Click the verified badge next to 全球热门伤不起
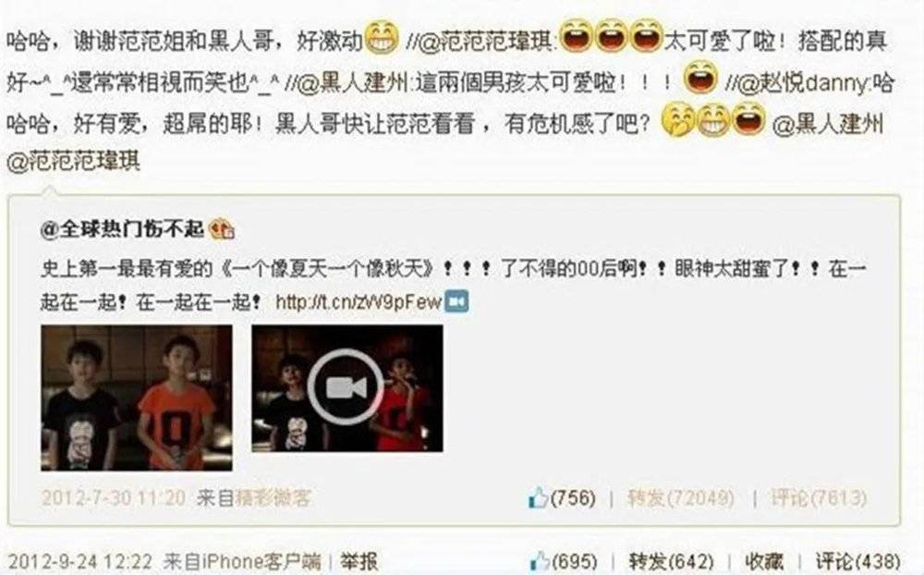924x575 pixels. (x=222, y=229)
